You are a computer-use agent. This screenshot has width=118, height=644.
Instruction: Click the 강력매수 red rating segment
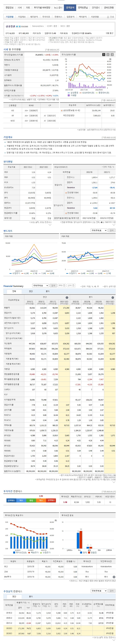pos(51,501)
